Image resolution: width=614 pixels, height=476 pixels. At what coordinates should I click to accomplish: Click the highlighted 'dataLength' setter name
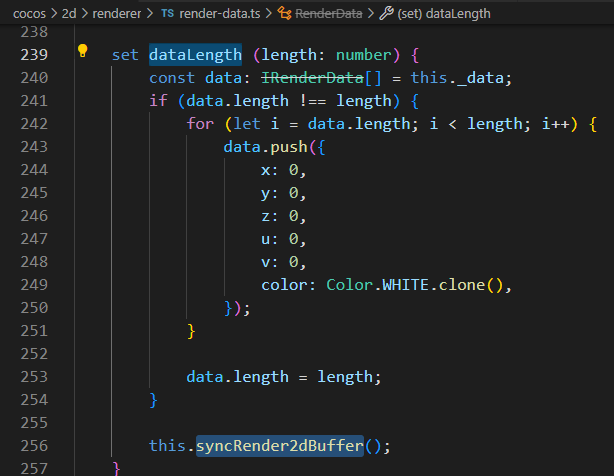(x=195, y=55)
